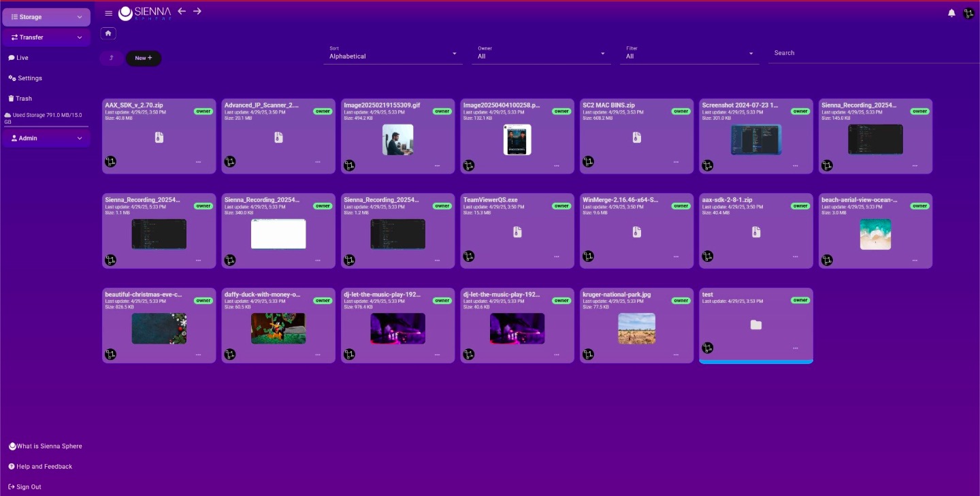Click owner badge on WinMerge-2.16.46 card
Viewport: 980px width, 496px height.
[681, 206]
